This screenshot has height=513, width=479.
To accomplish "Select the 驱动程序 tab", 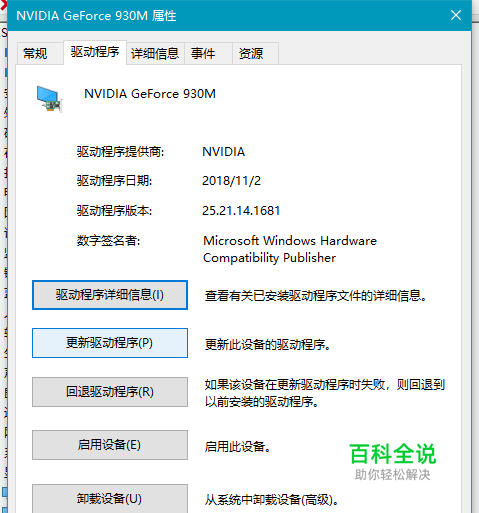I will (95, 52).
